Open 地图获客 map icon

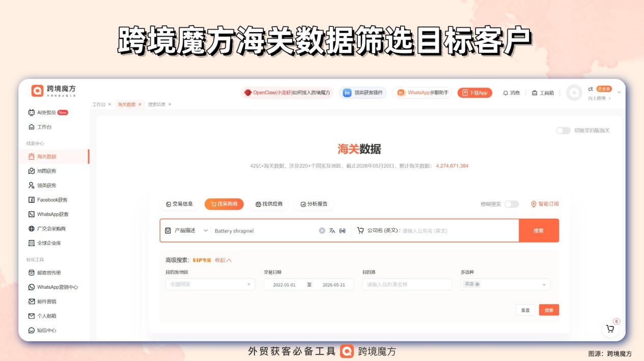(x=32, y=171)
